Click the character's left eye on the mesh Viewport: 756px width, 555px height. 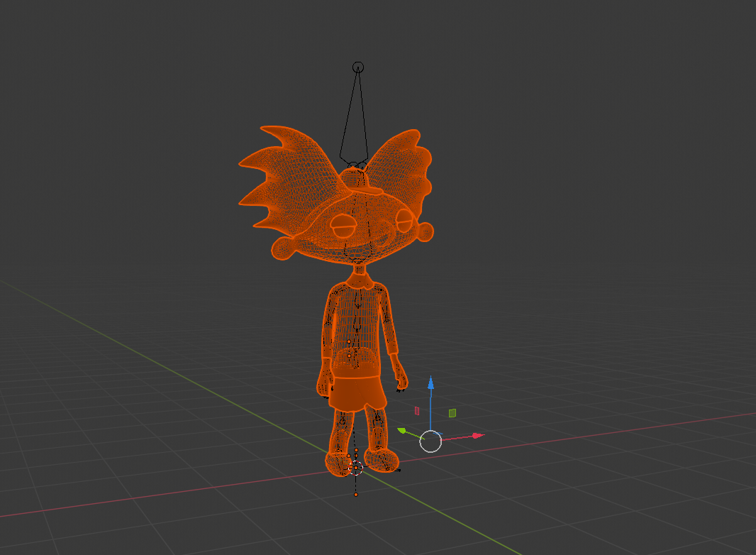pyautogui.click(x=343, y=226)
